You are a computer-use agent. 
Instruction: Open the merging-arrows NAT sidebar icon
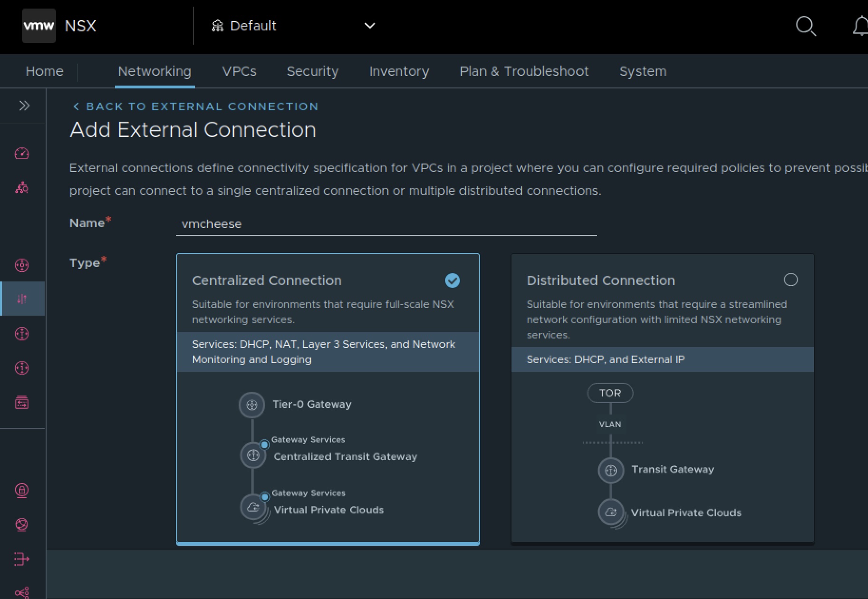[22, 559]
